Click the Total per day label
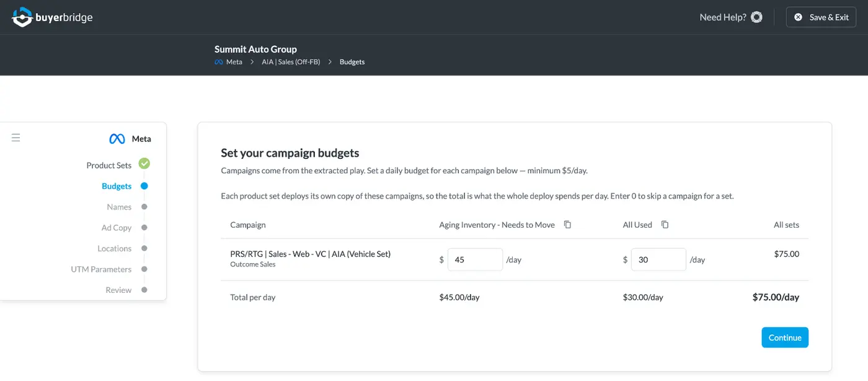The height and width of the screenshot is (381, 868). coord(253,297)
